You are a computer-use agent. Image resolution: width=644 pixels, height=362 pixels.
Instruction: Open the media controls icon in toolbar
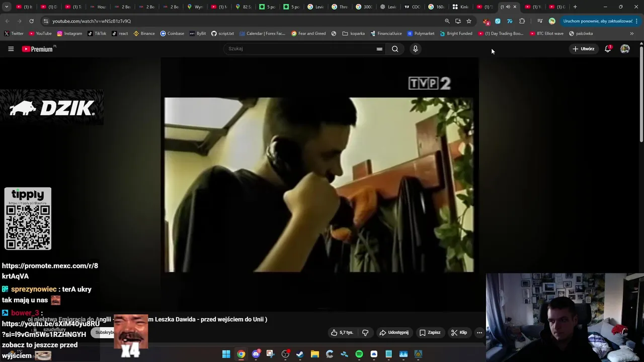540,21
